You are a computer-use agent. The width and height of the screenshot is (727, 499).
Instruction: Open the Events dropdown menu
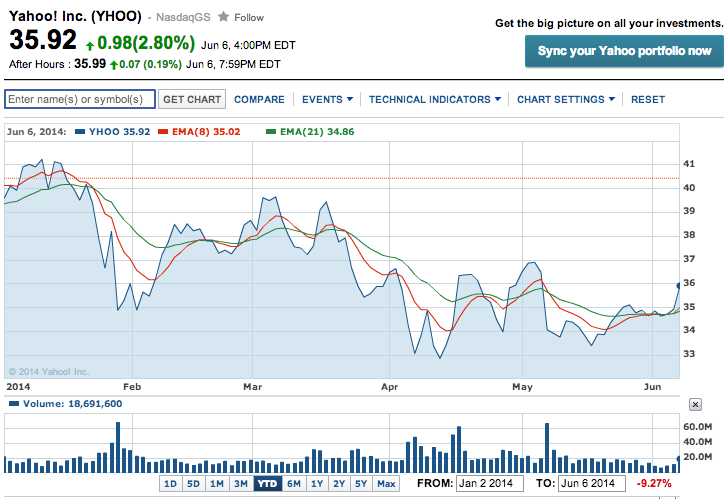tap(327, 99)
